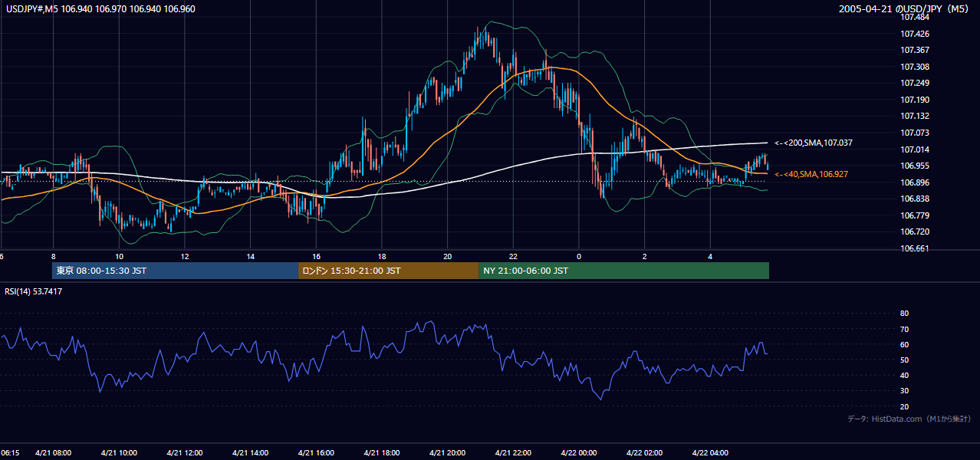This screenshot has height=460, width=980.
Task: Click hour marker 22 under price chart
Action: point(513,256)
